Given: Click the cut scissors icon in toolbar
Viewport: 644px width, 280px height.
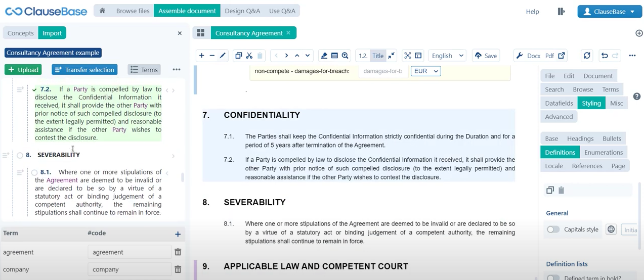Looking at the screenshot, I should 249,56.
